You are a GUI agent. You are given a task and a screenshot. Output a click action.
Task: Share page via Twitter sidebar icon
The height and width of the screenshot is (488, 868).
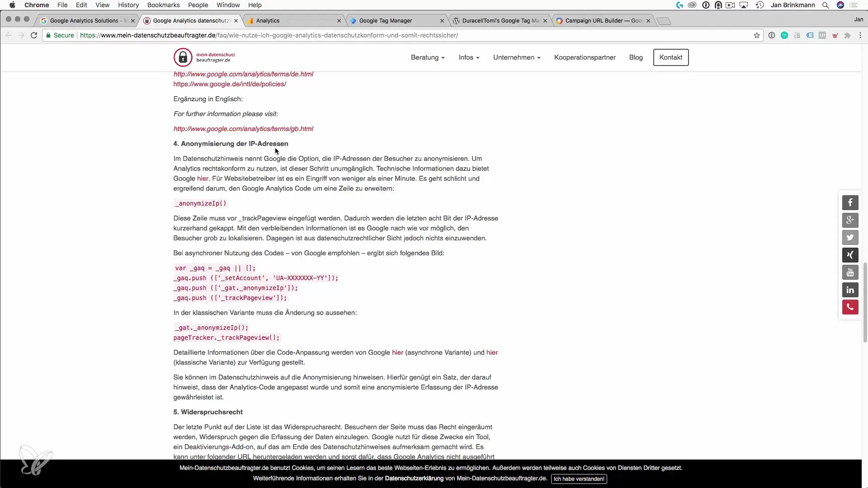coord(850,237)
